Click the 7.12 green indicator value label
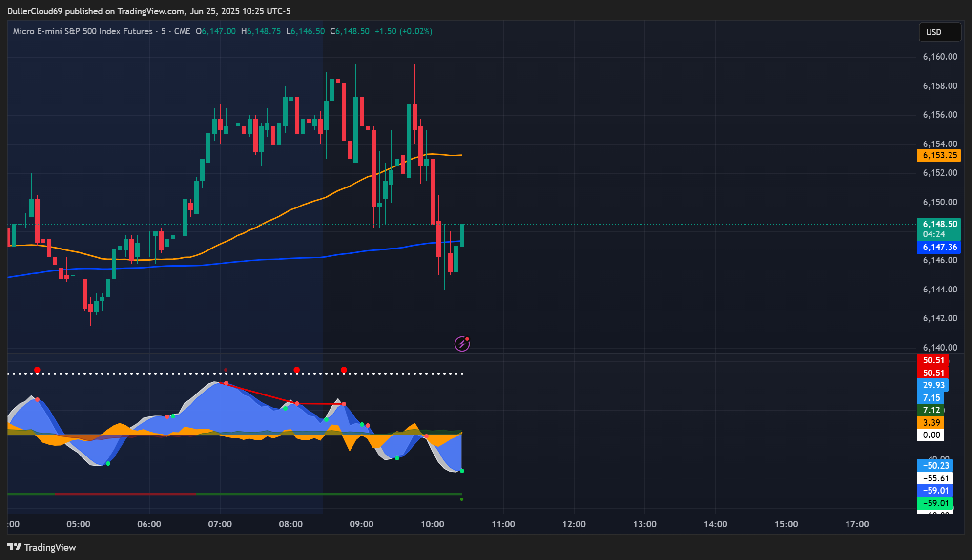 tap(931, 410)
